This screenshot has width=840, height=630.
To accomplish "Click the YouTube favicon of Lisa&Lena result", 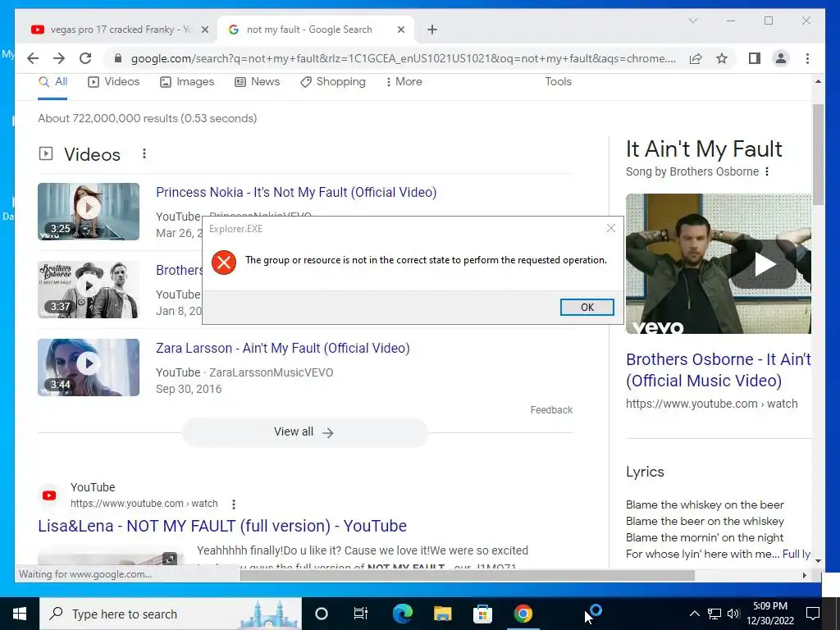I will pos(49,495).
